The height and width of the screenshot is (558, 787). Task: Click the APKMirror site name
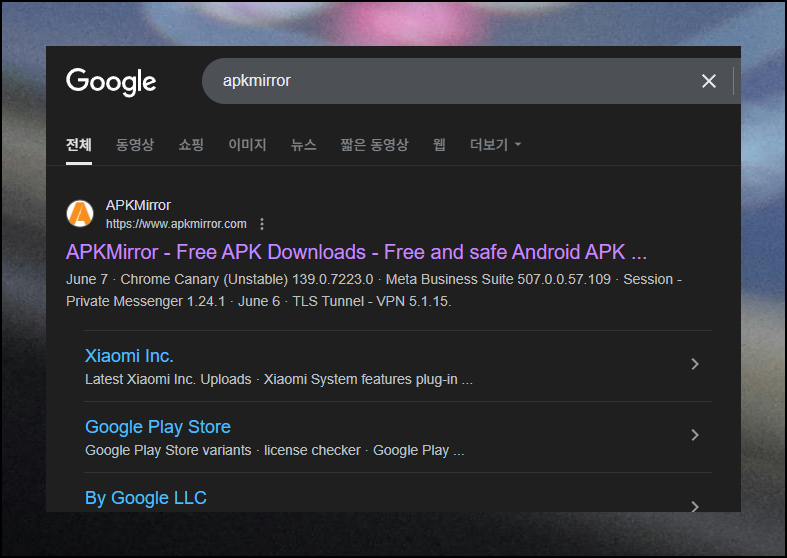pos(138,205)
